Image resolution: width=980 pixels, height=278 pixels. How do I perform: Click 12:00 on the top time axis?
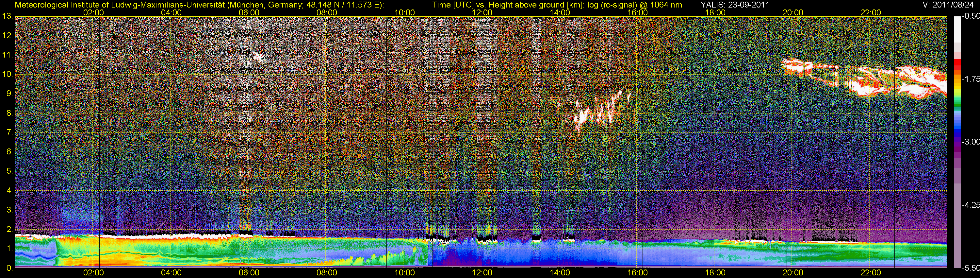click(482, 12)
